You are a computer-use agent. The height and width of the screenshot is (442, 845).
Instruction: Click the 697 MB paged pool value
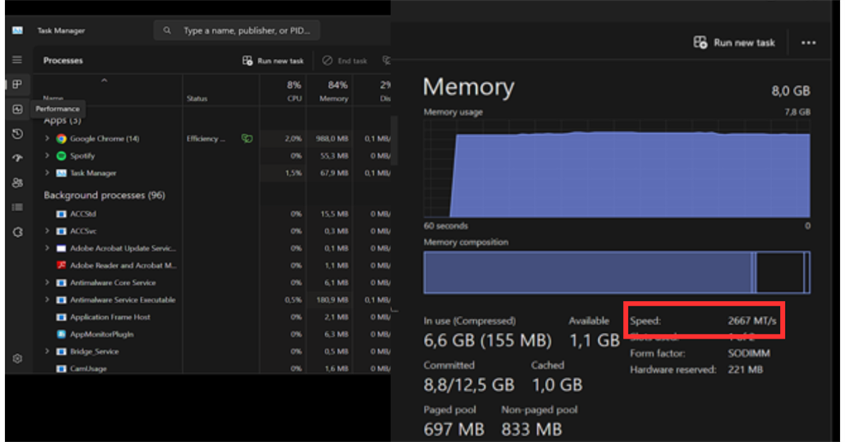coord(454,430)
